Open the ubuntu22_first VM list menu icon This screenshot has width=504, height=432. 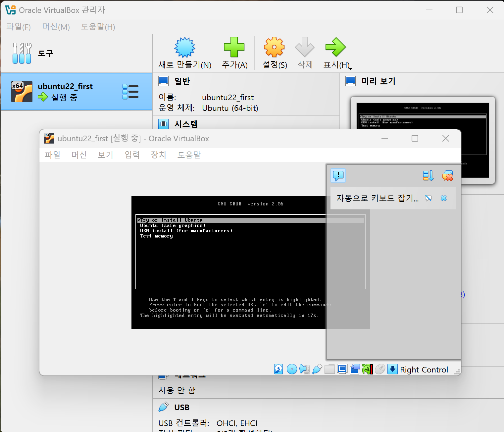(130, 92)
